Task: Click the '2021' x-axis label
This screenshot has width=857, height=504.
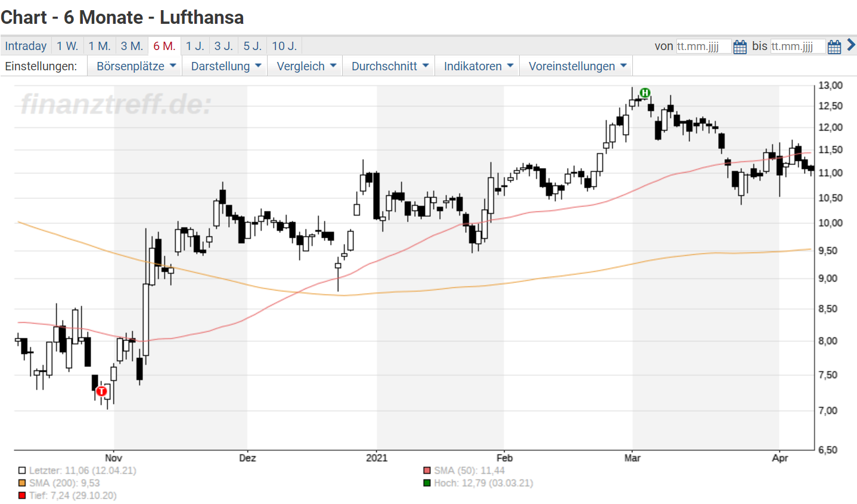Action: click(377, 458)
